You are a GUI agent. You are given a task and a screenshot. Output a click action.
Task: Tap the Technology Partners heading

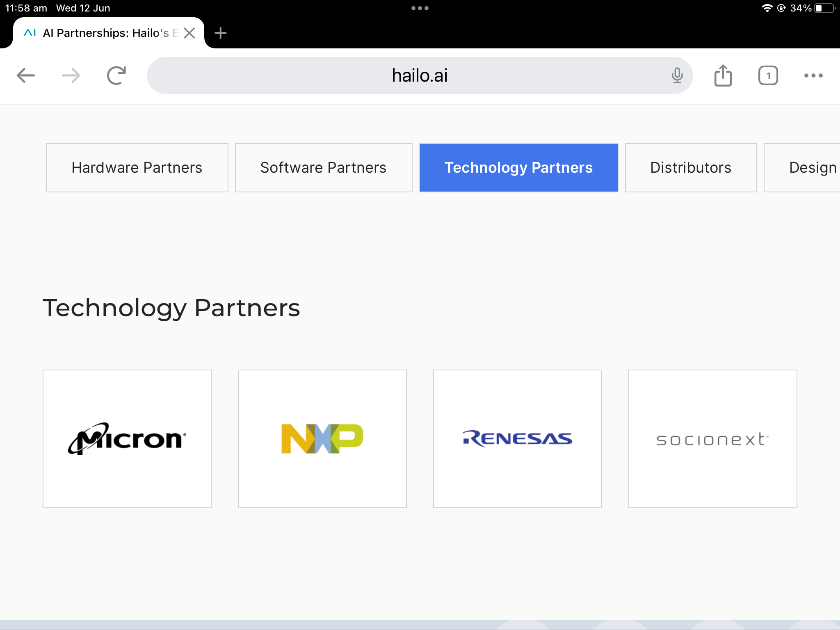point(171,308)
